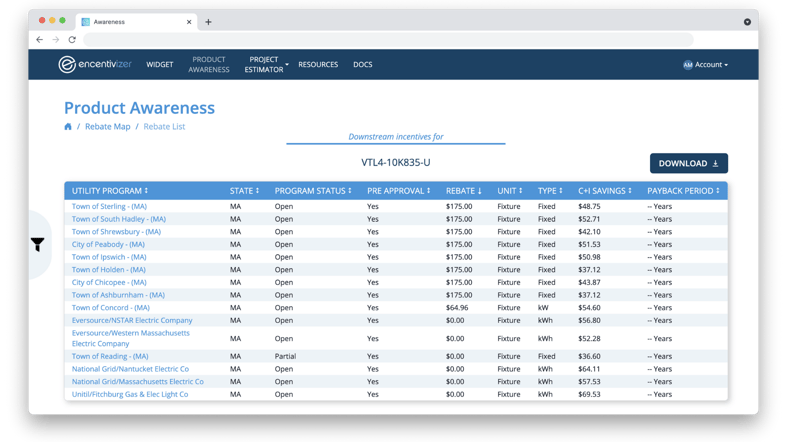Open Town of Ashburnham - (MA) link
Image resolution: width=787 pixels, height=442 pixels.
118,295
